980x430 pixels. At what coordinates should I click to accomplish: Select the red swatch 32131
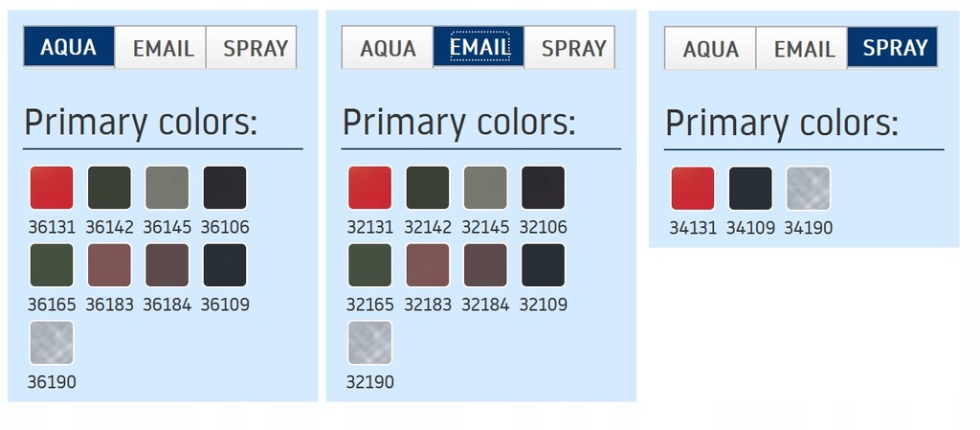coord(369,188)
